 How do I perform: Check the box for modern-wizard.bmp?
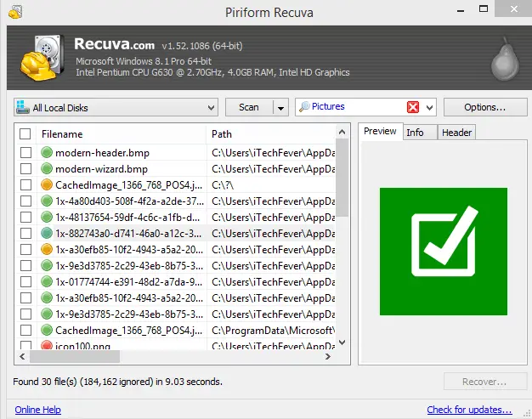[x=25, y=168]
